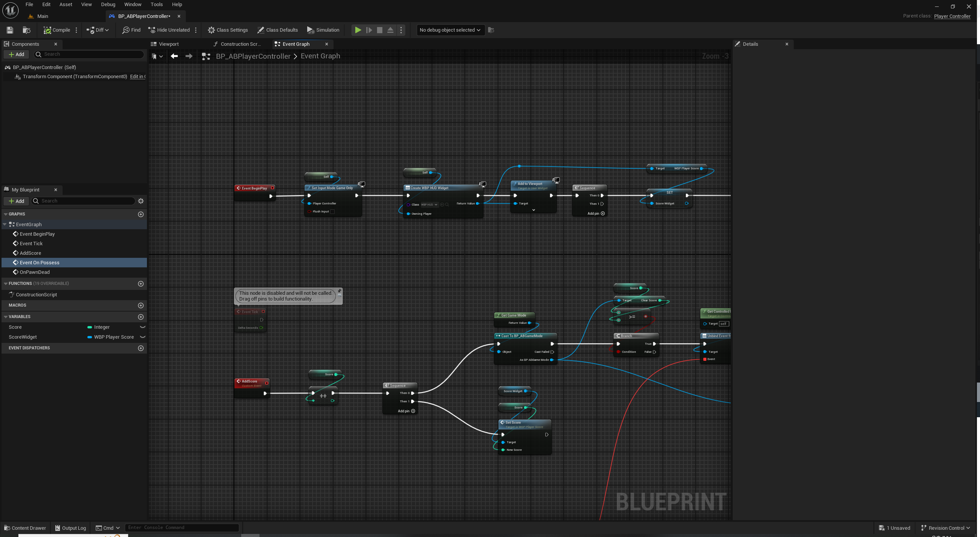Screen dimensions: 980x537
Task: Click the debug object locate icon
Action: (x=491, y=30)
